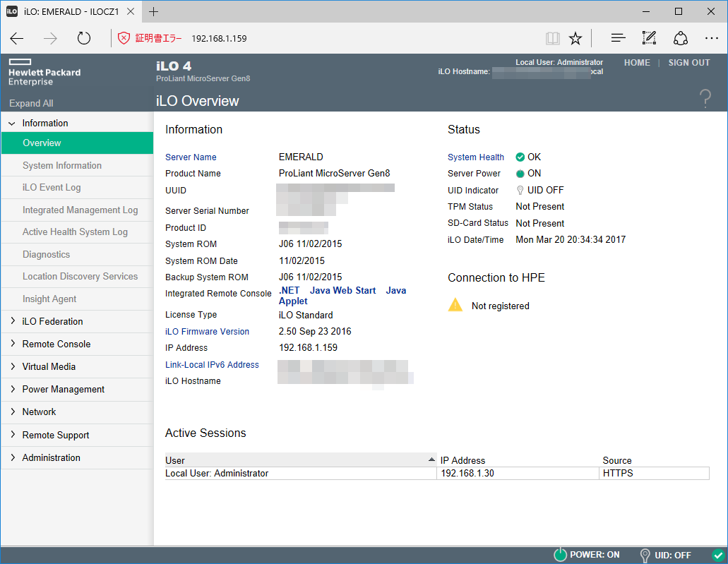The image size is (728, 564).
Task: Click the UID lightbulb icon in footer
Action: point(644,555)
